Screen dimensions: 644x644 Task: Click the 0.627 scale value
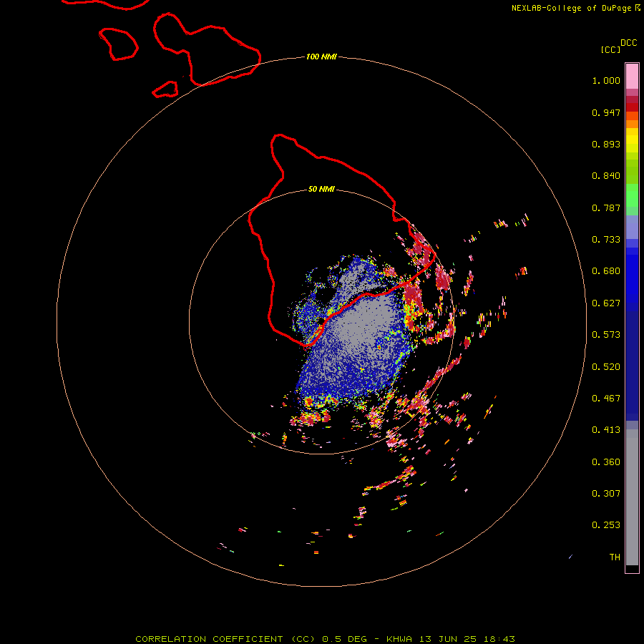(x=606, y=303)
